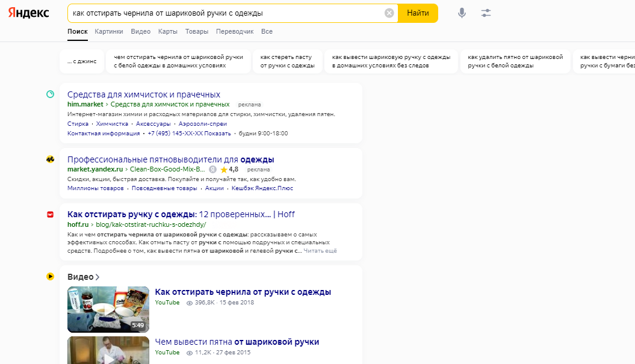635x364 pixels.
Task: Click YouTube source under first video
Action: click(167, 303)
